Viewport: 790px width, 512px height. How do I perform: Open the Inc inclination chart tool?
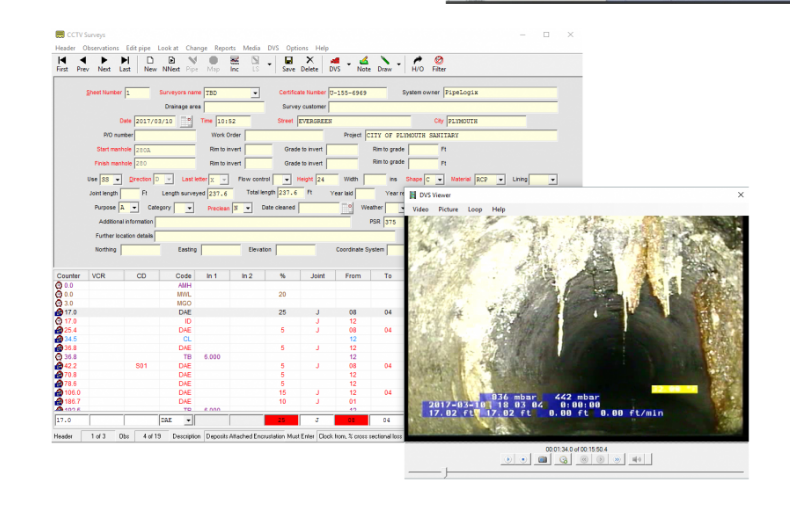[x=234, y=64]
